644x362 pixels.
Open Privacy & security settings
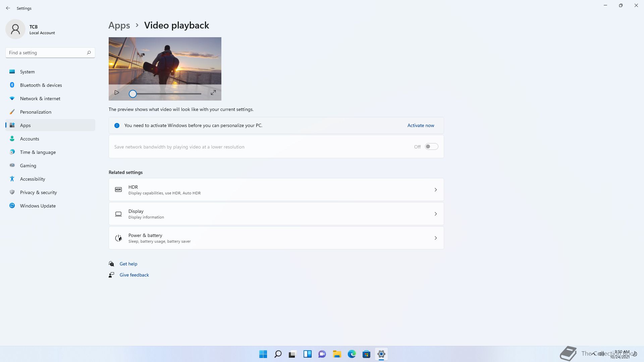tap(50, 192)
